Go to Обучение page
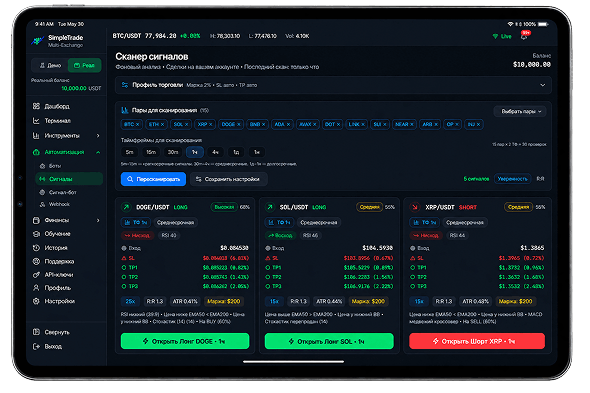 [x=57, y=234]
